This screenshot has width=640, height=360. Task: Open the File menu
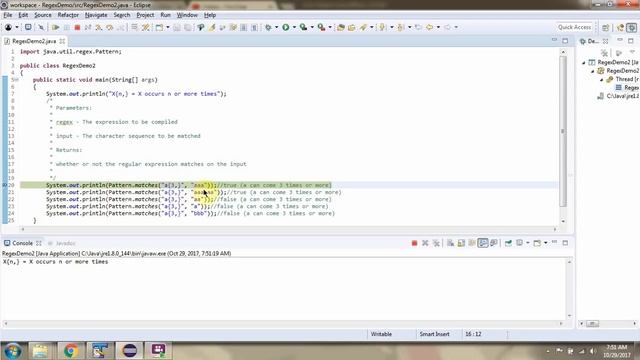click(x=8, y=15)
